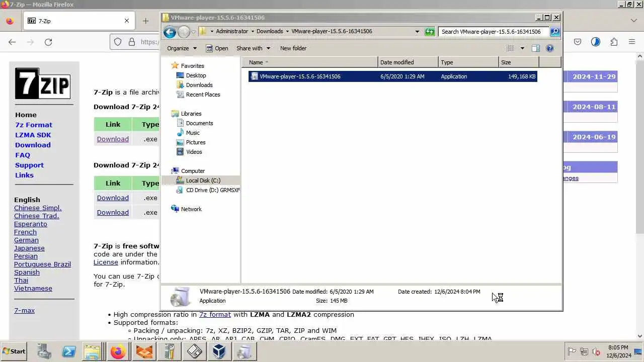The image size is (644, 362).
Task: Click the Firefox back arrow
Action: tap(12, 42)
